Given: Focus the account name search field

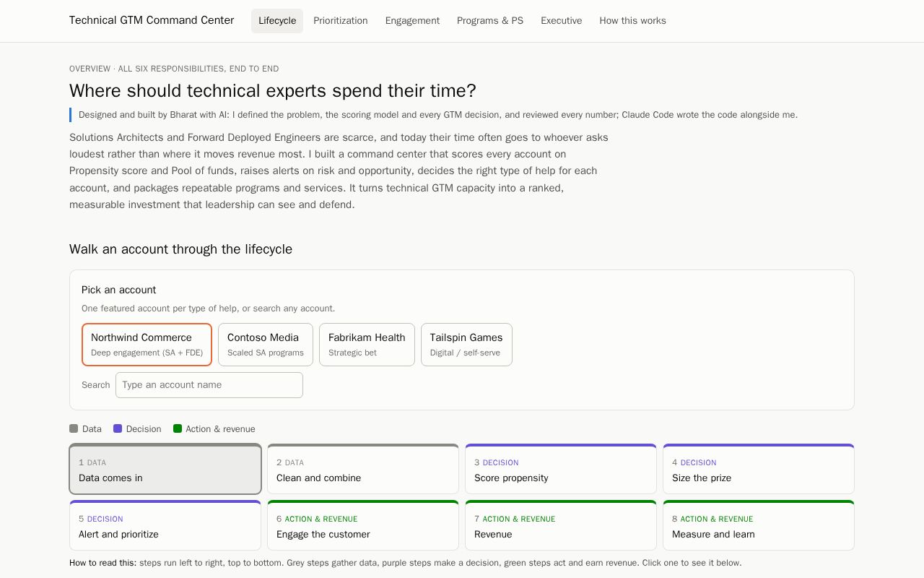Looking at the screenshot, I should tap(209, 385).
